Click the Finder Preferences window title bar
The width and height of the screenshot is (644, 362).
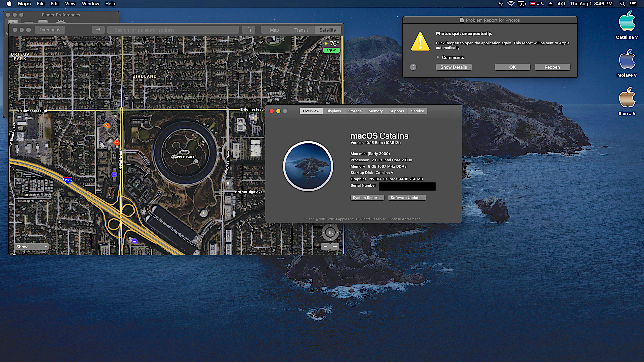61,15
